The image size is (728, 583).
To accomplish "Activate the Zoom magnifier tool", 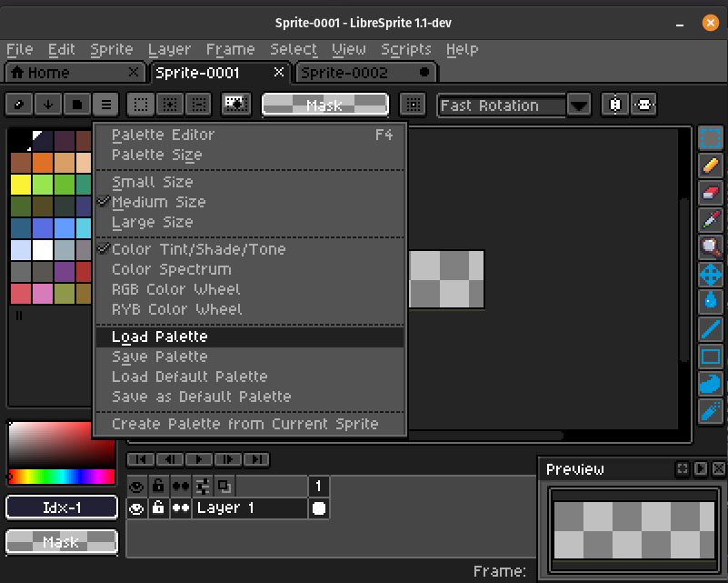I will (711, 247).
